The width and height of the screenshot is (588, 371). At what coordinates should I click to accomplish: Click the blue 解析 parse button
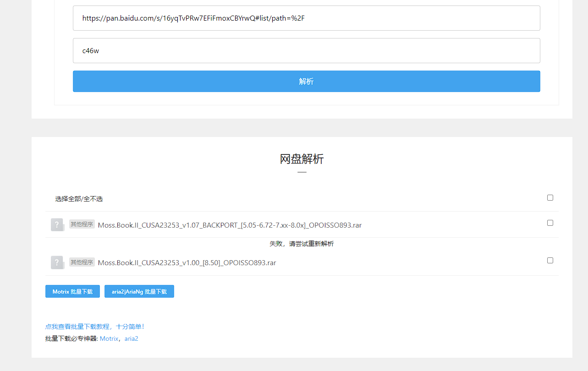point(306,81)
